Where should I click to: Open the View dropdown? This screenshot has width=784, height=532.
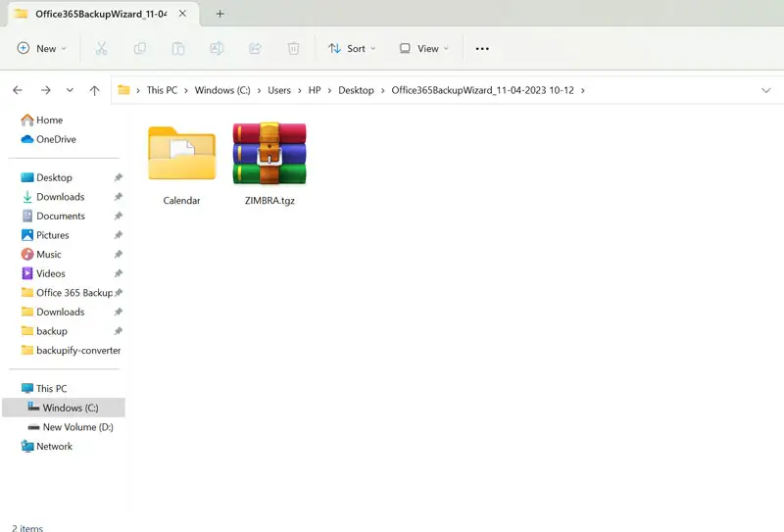click(424, 49)
